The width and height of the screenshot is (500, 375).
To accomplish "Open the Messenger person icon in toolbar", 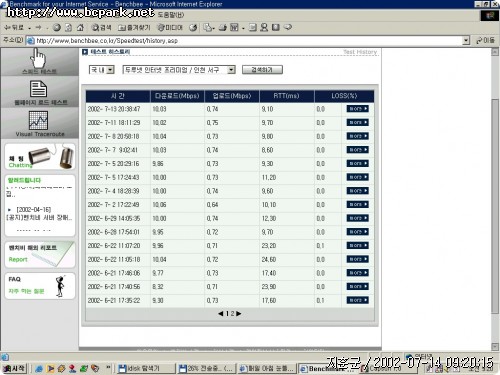I will click(264, 27).
